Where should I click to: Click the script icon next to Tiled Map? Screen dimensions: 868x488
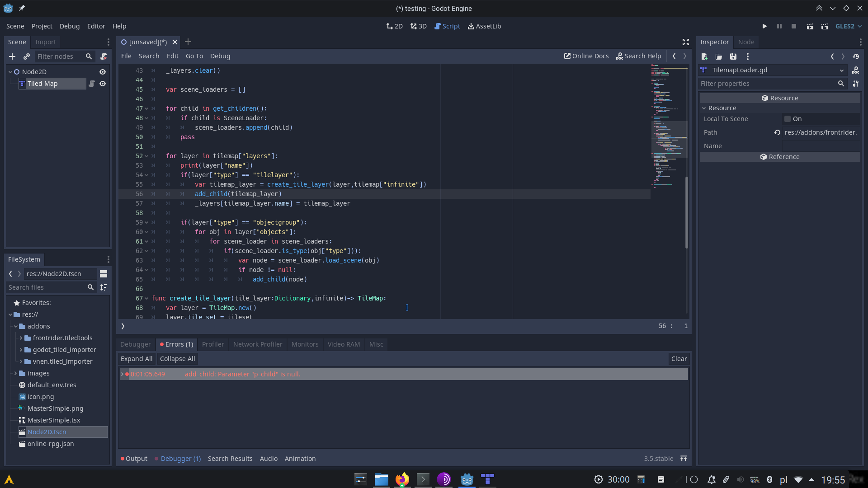tap(92, 83)
